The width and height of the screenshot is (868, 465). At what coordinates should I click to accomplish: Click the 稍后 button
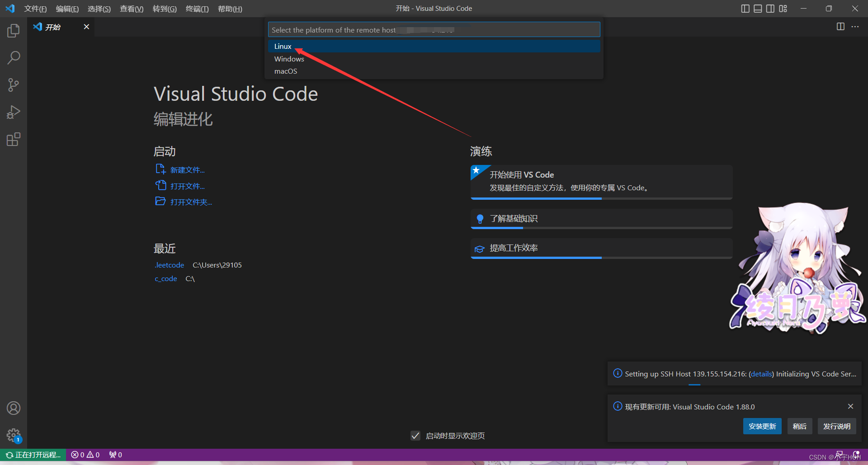coord(799,426)
